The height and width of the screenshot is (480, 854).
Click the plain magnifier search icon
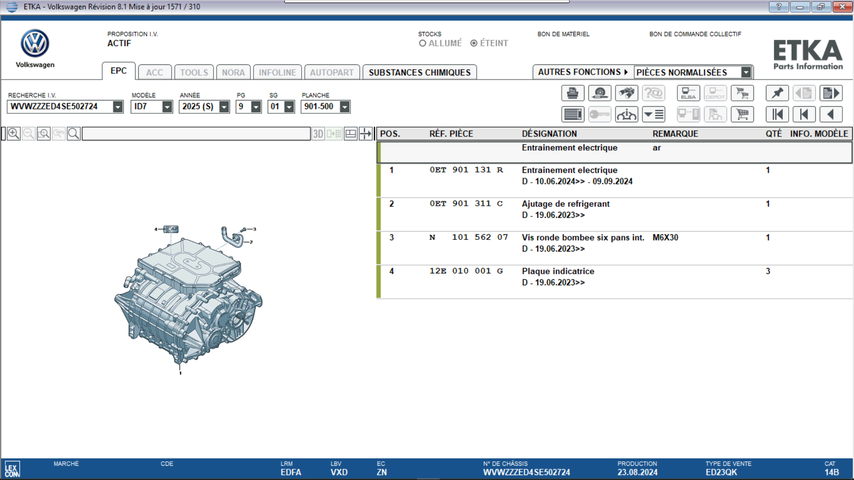[x=74, y=133]
